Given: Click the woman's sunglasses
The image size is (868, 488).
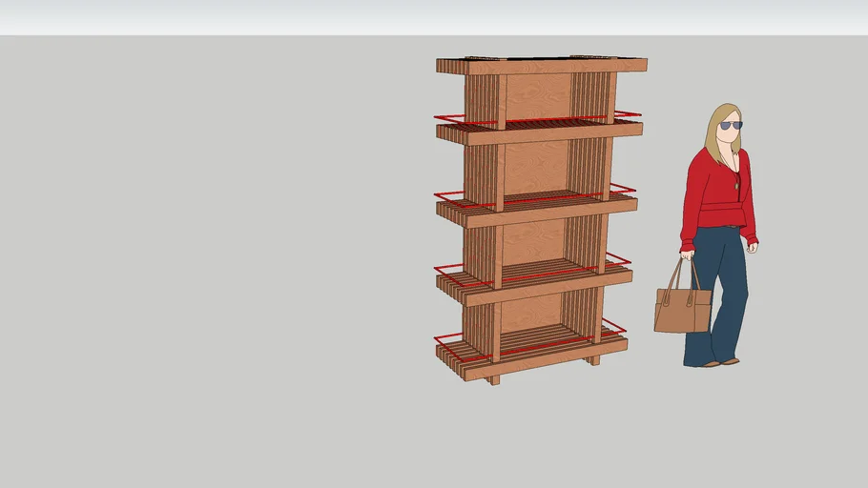Looking at the screenshot, I should 730,125.
